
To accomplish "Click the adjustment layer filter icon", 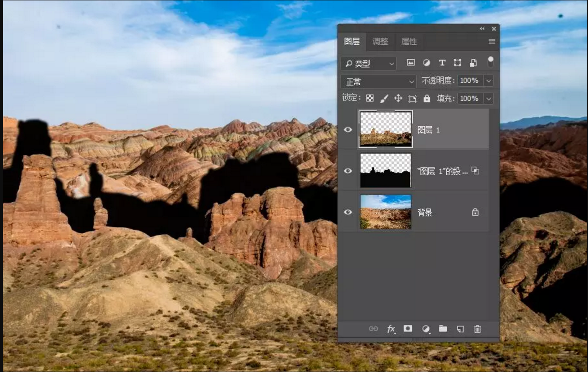I will click(427, 63).
